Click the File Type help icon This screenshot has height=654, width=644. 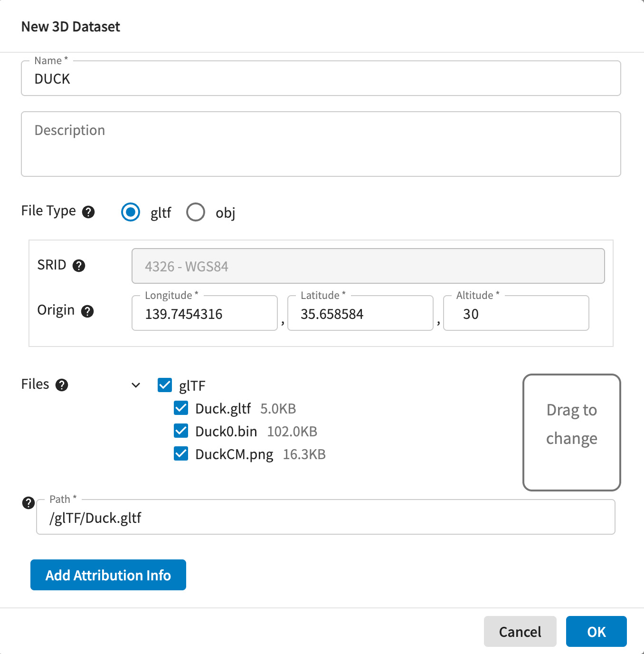(x=88, y=212)
